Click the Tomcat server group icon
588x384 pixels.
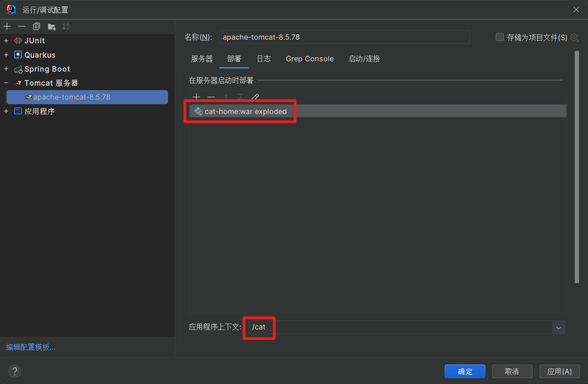(x=18, y=83)
